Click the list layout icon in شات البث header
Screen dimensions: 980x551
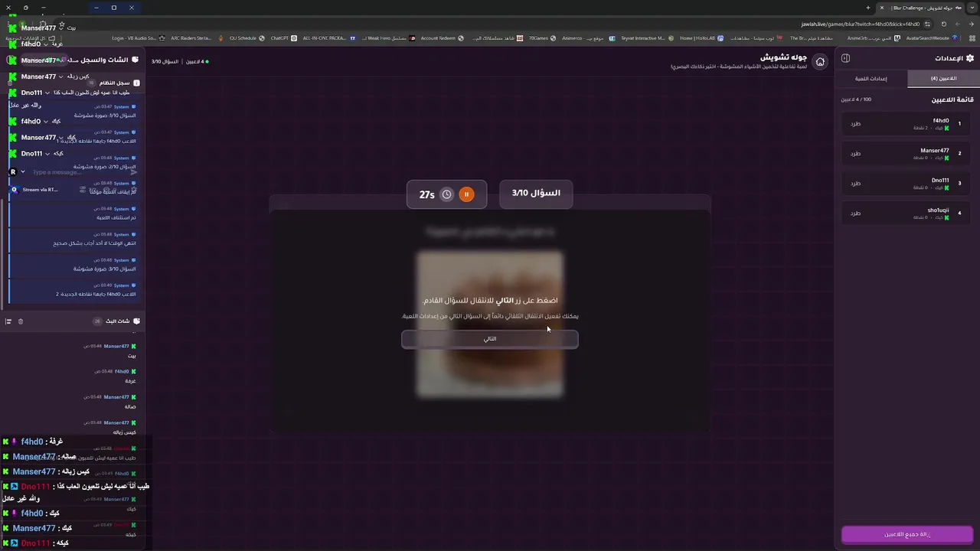[8, 321]
